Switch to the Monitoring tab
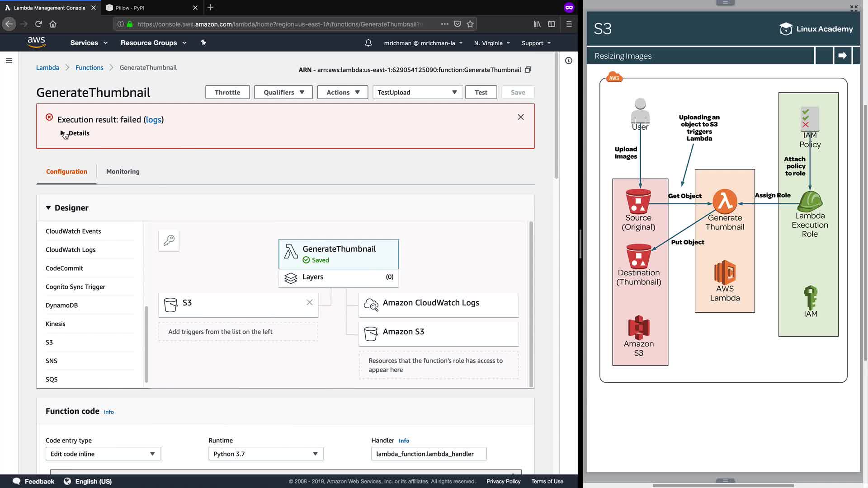Viewport: 868px width, 488px height. point(123,172)
